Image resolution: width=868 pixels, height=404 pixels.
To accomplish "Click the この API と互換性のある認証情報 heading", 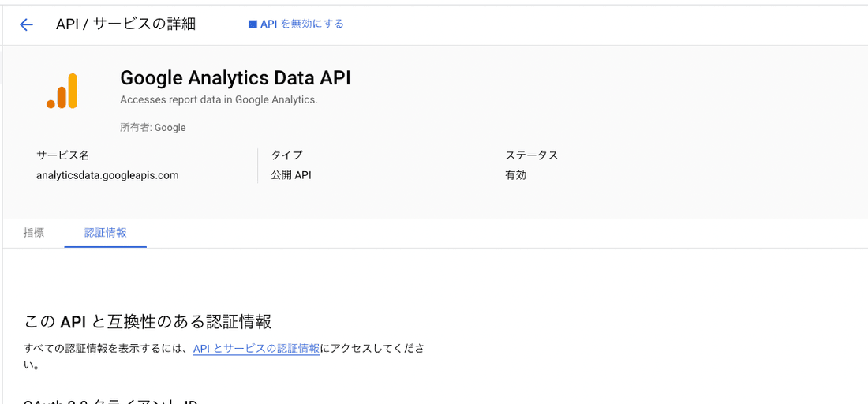I will tap(148, 321).
